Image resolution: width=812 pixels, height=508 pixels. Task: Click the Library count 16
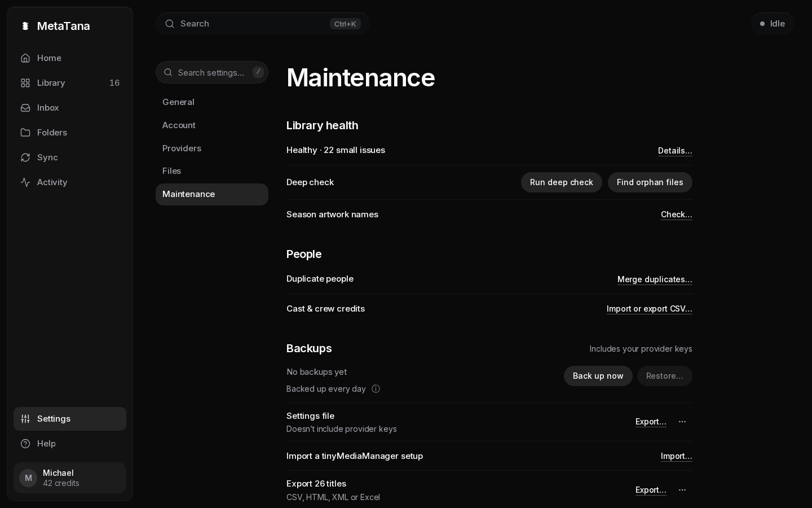click(x=114, y=83)
